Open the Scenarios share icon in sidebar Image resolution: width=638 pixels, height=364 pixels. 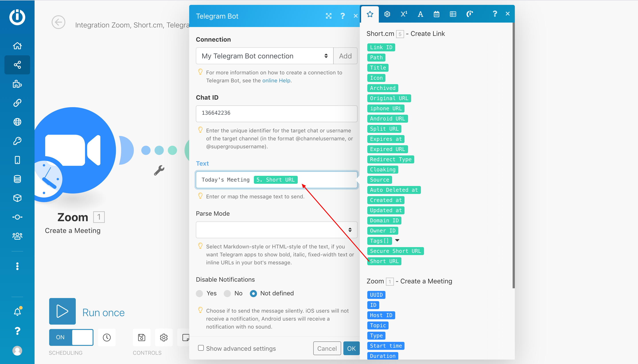click(x=17, y=65)
